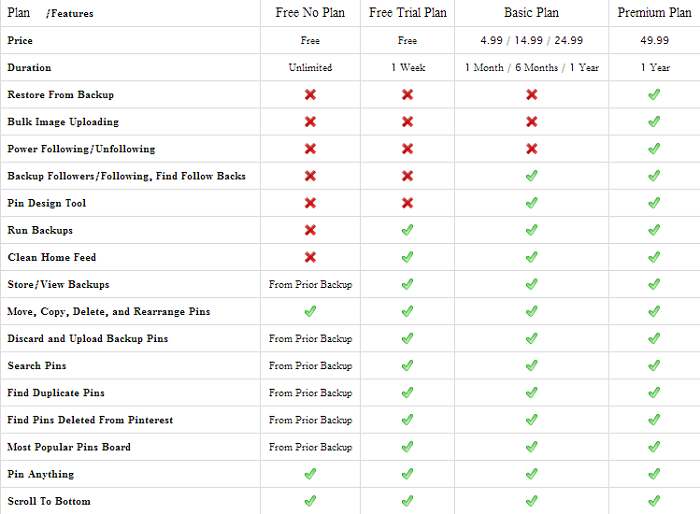Click green check for Restore From Backup, Premium Plan
Image resolution: width=700 pixels, height=514 pixels.
click(654, 95)
